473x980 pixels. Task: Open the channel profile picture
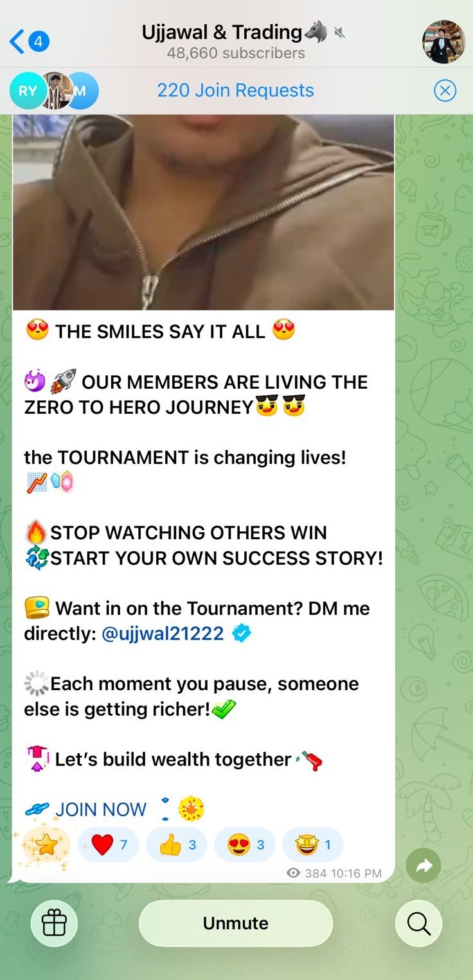click(443, 42)
